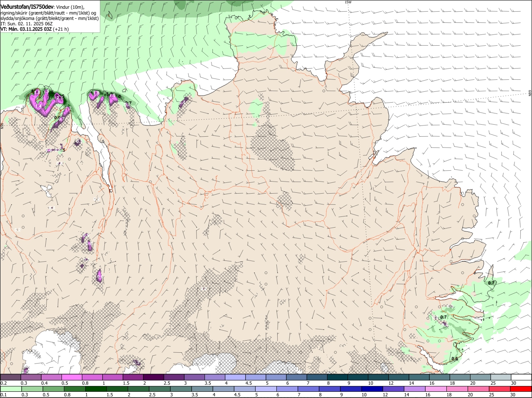
Task: Select the '0.6' precipitation value on southeast coast
Action: point(455,359)
